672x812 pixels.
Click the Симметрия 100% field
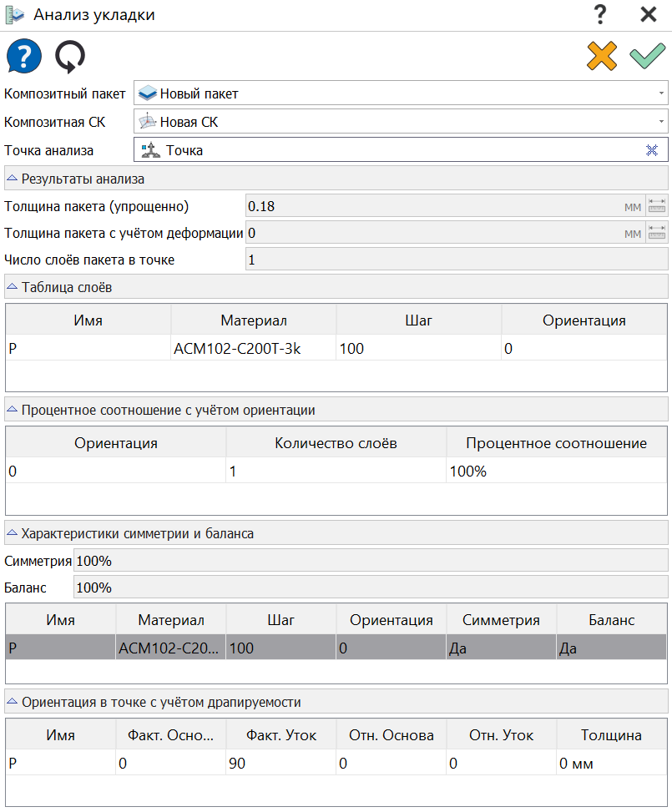click(x=371, y=561)
